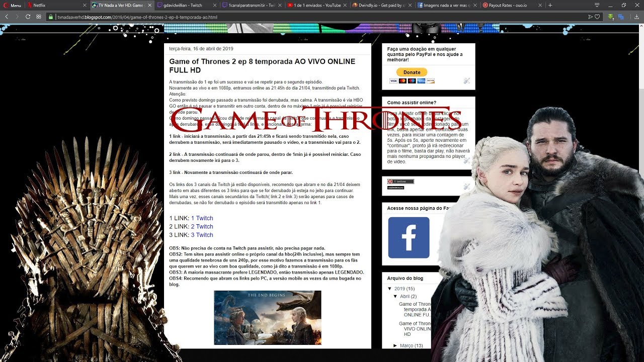Click the green padlock security icon
The width and height of the screenshot is (644, 362).
click(51, 17)
